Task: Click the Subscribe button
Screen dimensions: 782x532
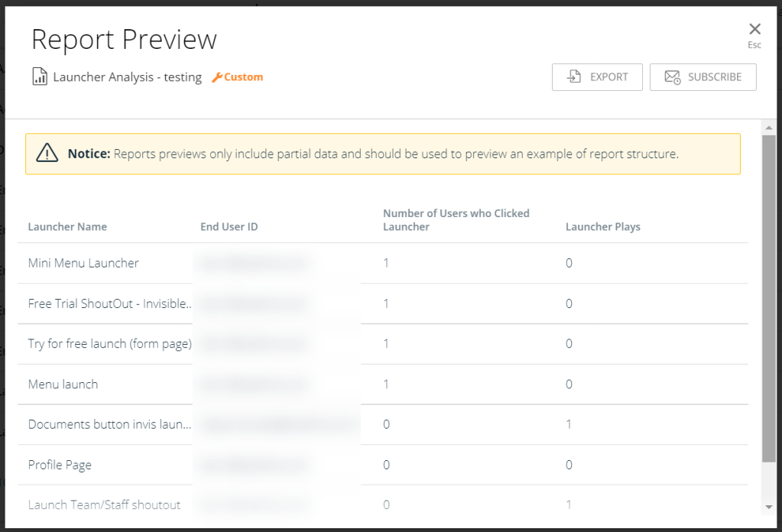Action: point(703,77)
